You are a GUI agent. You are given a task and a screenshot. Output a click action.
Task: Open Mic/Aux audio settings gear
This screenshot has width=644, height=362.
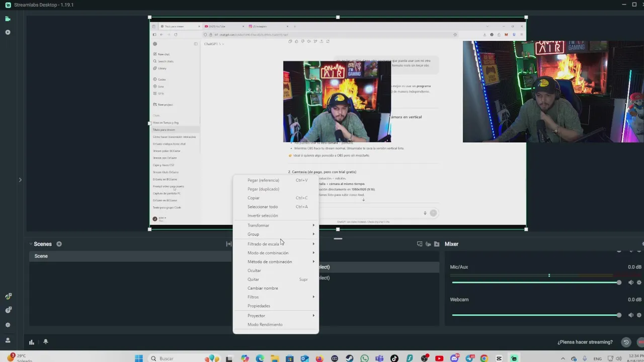(x=639, y=283)
